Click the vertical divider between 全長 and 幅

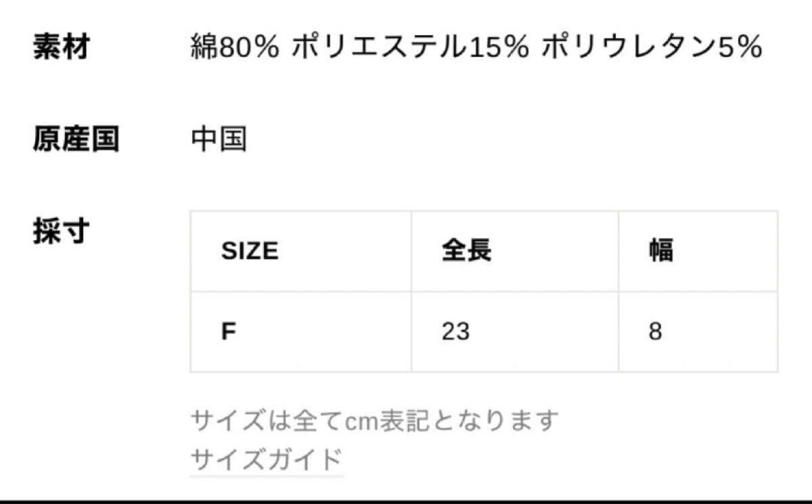[x=618, y=252]
